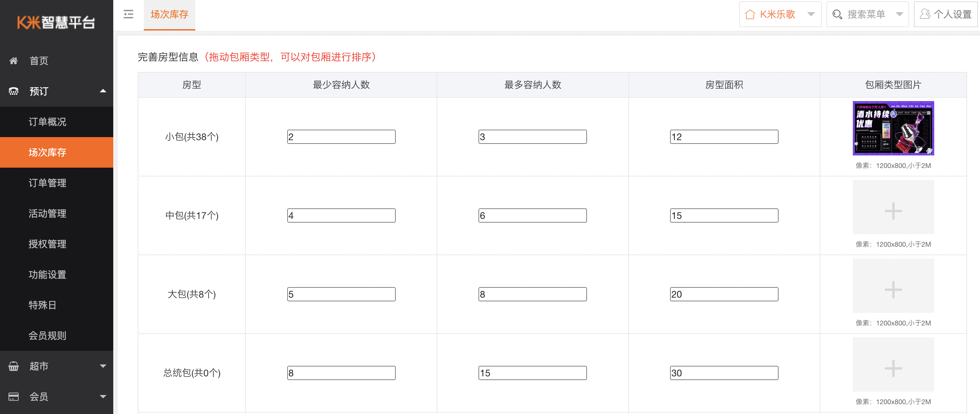Click the 总统包(共0个) room type label
This screenshot has width=980, height=414.
192,373
